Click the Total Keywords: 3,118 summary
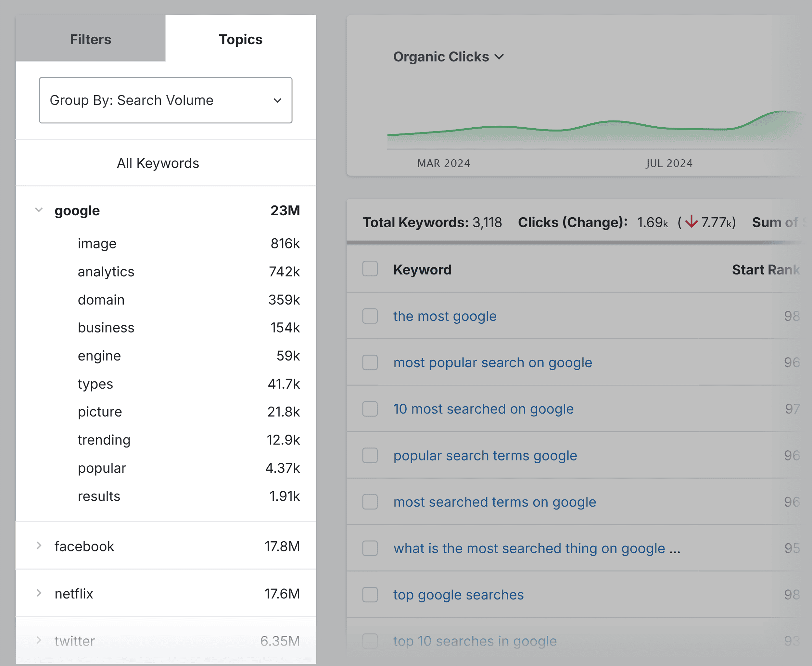Screen dimensions: 812x666 [432, 222]
